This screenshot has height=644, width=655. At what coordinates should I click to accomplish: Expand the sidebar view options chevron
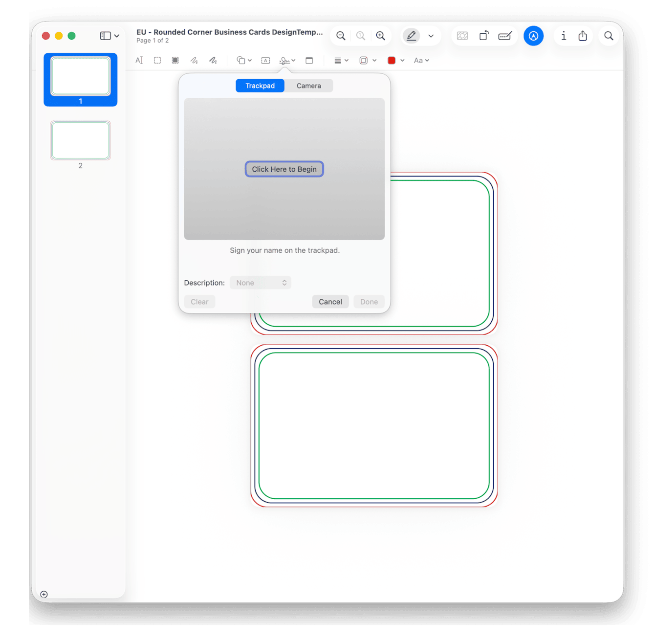pyautogui.click(x=116, y=36)
